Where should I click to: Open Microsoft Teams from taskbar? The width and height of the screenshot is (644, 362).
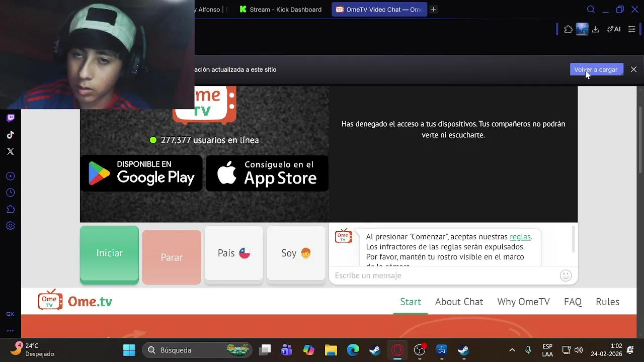(x=287, y=350)
